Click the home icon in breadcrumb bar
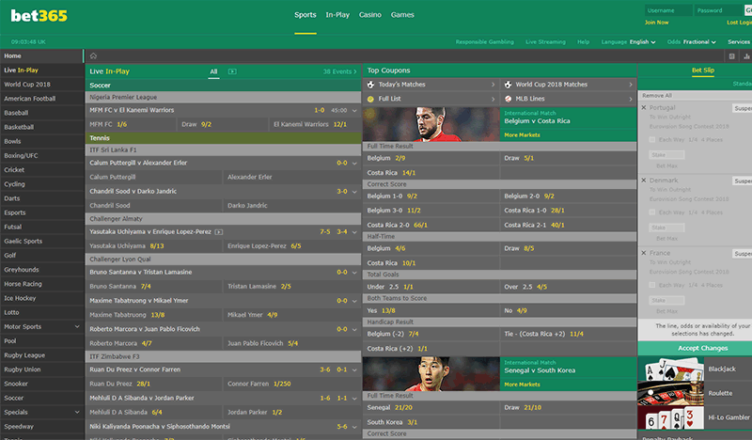 pyautogui.click(x=93, y=56)
